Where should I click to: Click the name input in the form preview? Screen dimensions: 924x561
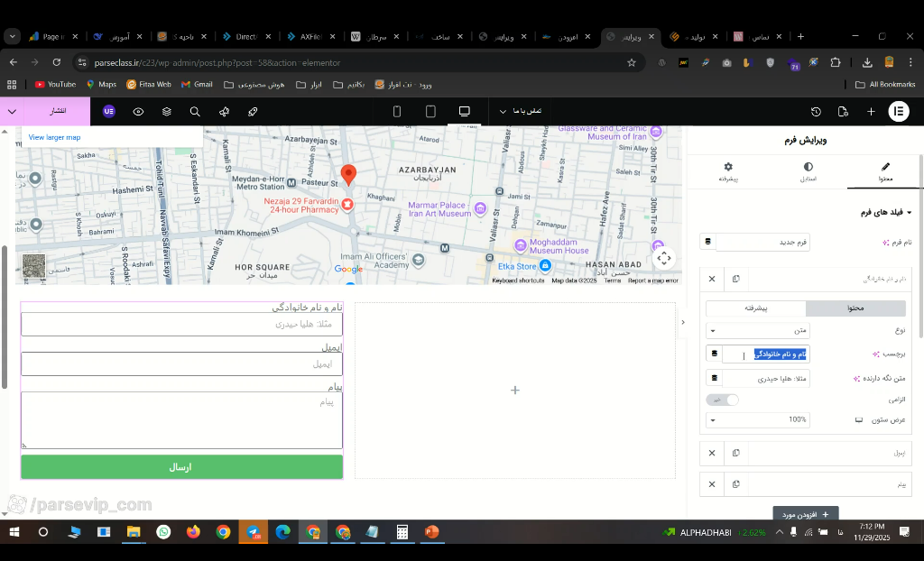coord(181,324)
